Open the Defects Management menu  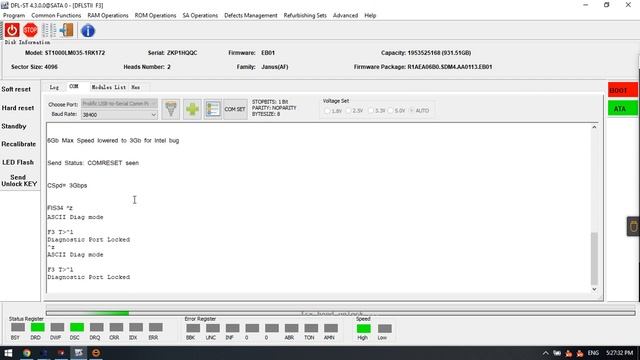[251, 16]
